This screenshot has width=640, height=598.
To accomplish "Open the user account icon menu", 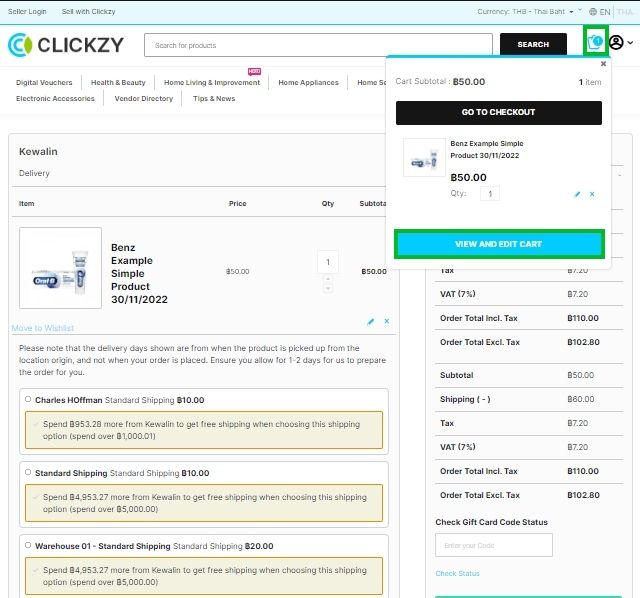I will 616,42.
